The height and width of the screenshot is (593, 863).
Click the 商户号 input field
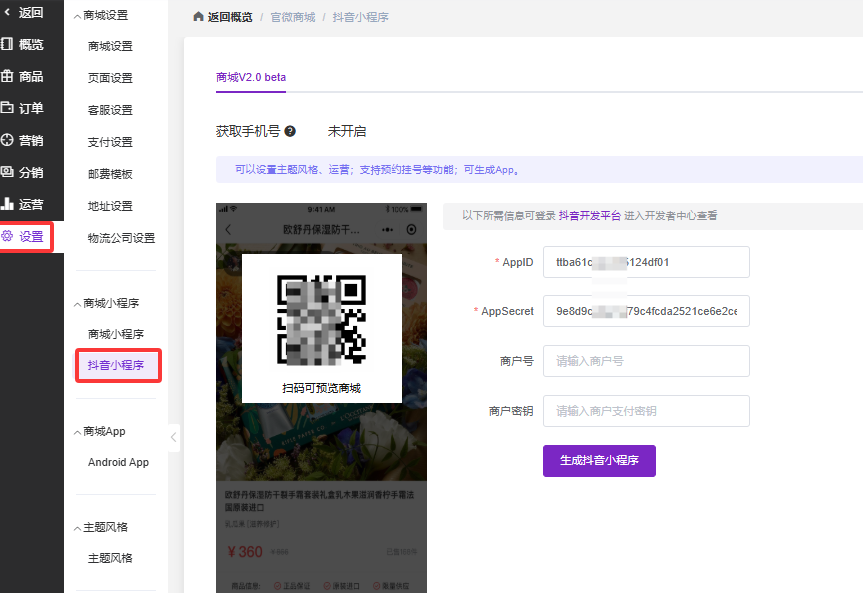tap(646, 361)
